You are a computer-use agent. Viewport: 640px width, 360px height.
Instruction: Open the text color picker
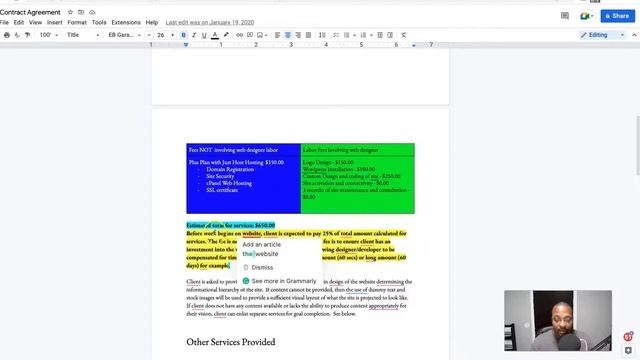[x=215, y=35]
